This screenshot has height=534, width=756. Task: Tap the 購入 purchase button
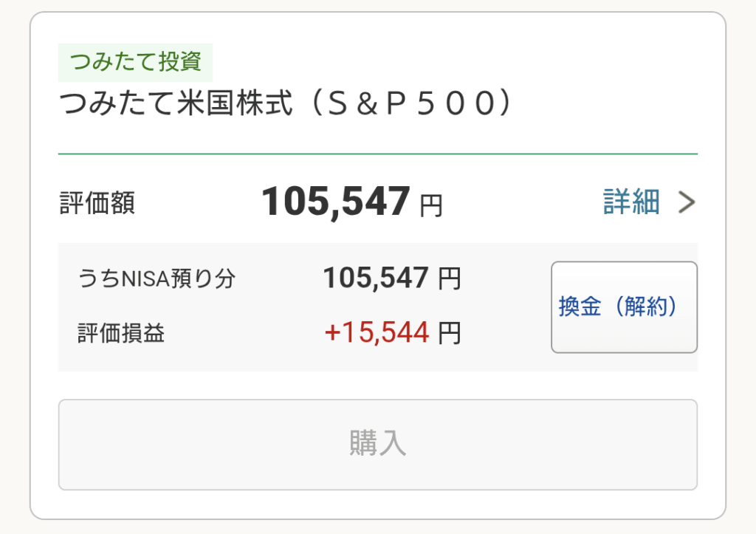pos(377,444)
